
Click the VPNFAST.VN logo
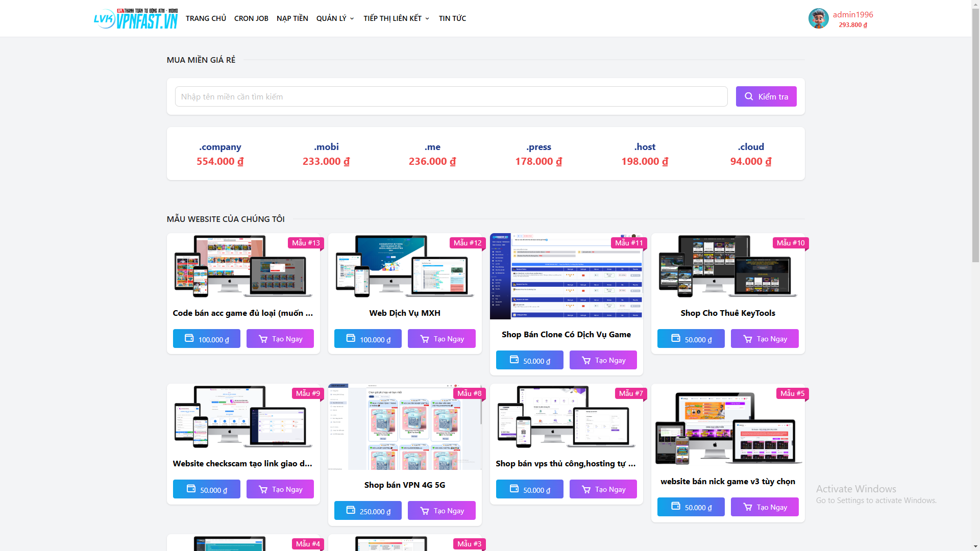(136, 18)
